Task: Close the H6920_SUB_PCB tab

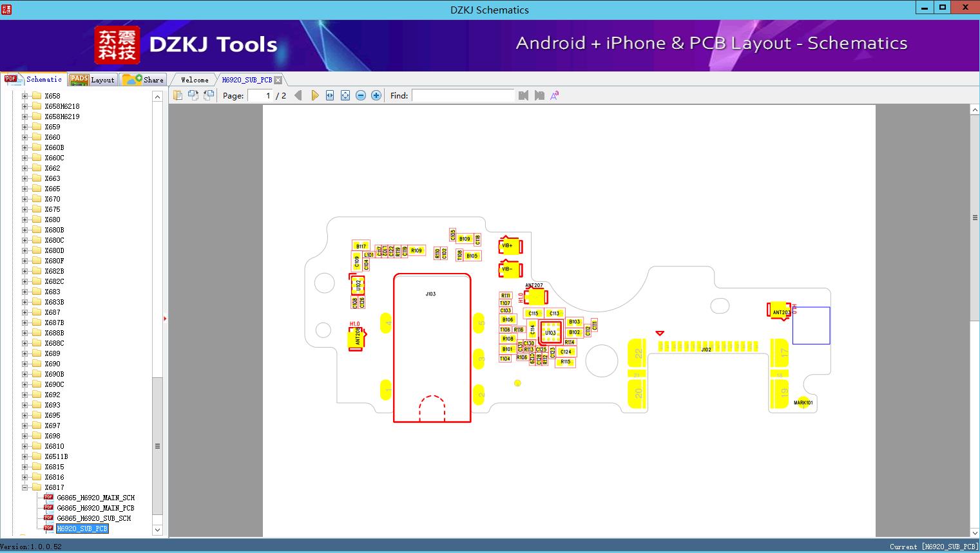Action: (278, 80)
